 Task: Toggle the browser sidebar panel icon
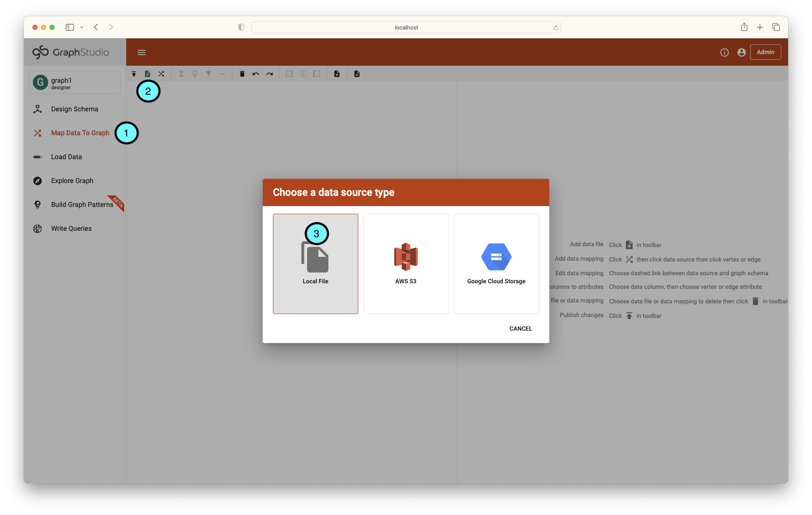click(70, 27)
